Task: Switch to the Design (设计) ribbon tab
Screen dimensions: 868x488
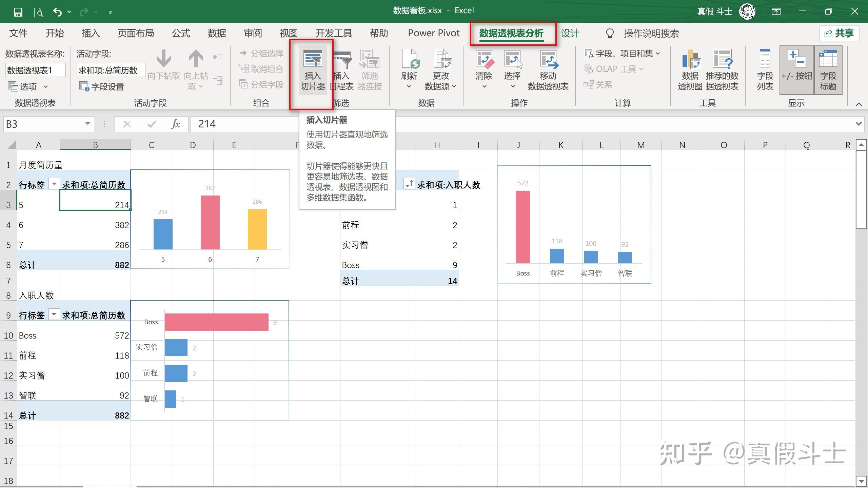Action: 570,33
